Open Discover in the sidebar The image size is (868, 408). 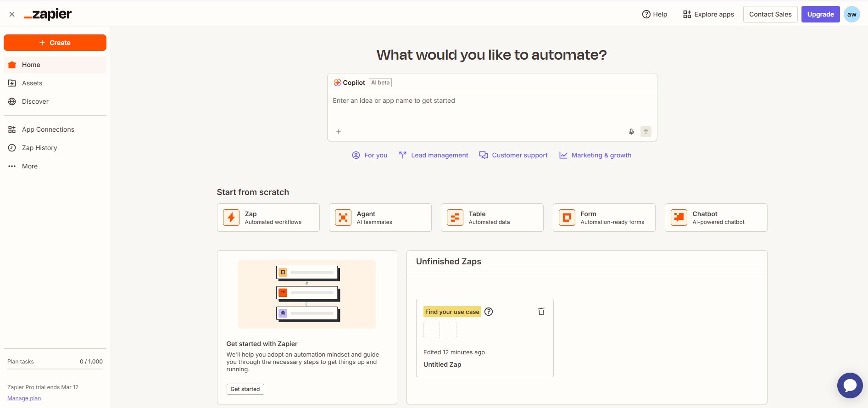[x=55, y=101]
